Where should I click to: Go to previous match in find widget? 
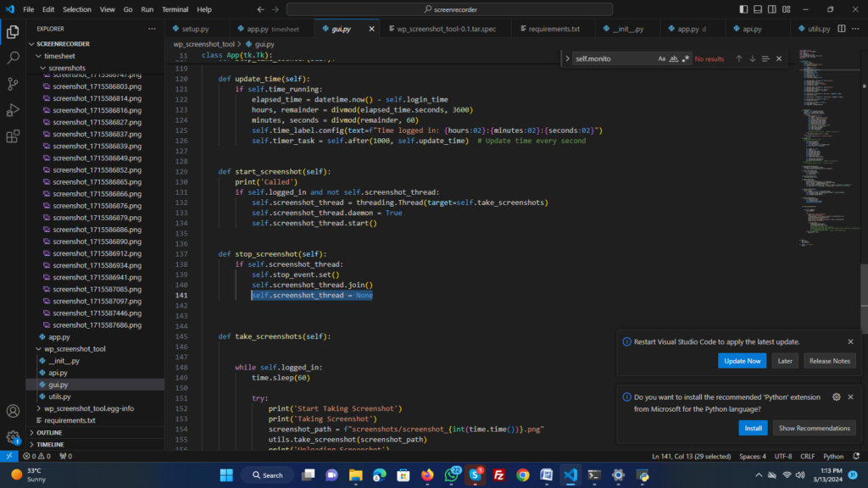click(x=739, y=59)
